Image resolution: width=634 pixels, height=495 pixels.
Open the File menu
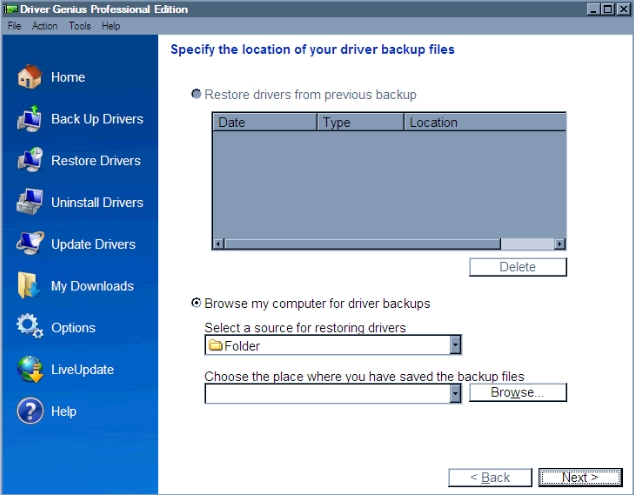15,26
